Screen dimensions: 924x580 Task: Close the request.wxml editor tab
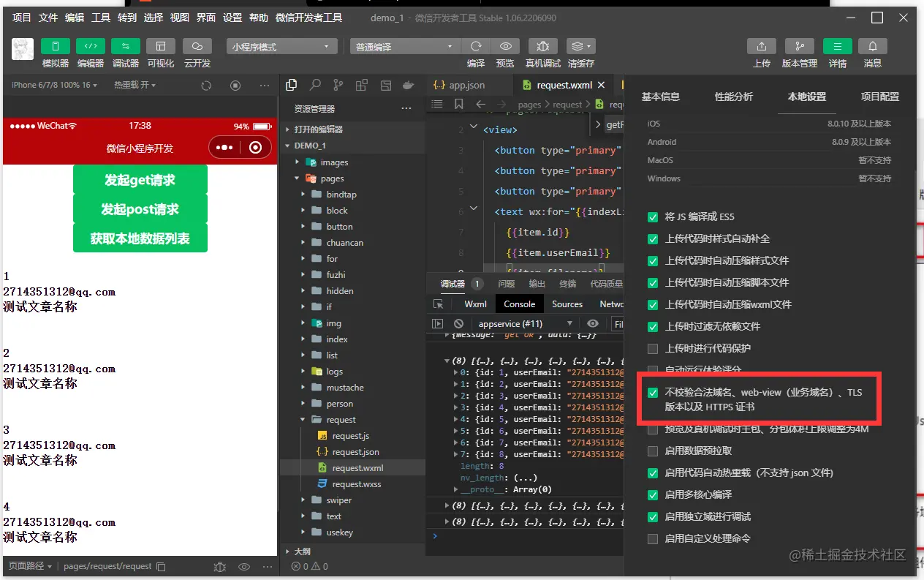[602, 86]
